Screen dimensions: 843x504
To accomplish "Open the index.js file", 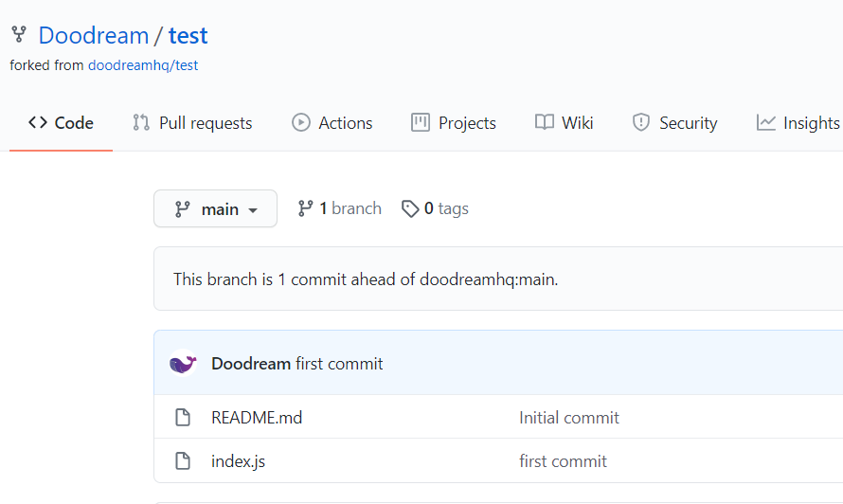I will tap(238, 461).
